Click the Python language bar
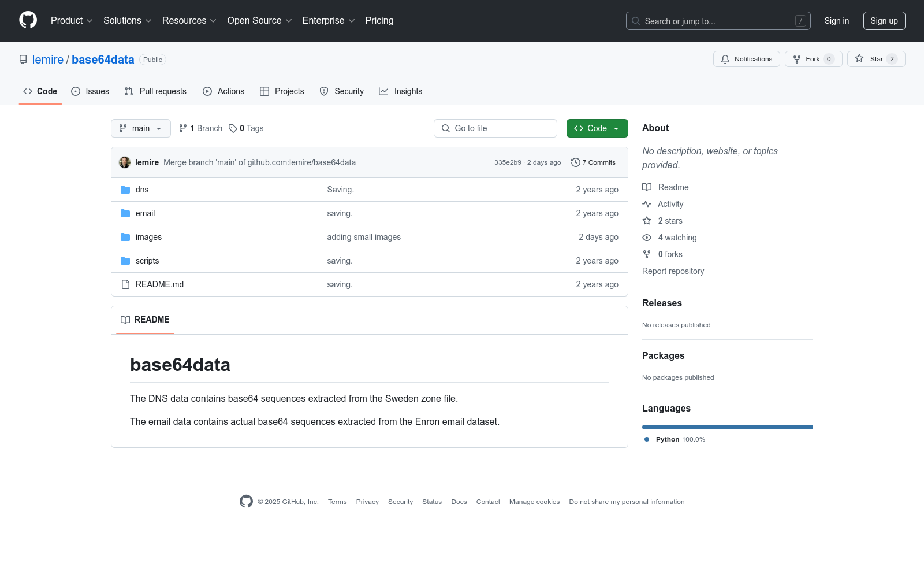Screen dimensions: 924x578 [728, 427]
